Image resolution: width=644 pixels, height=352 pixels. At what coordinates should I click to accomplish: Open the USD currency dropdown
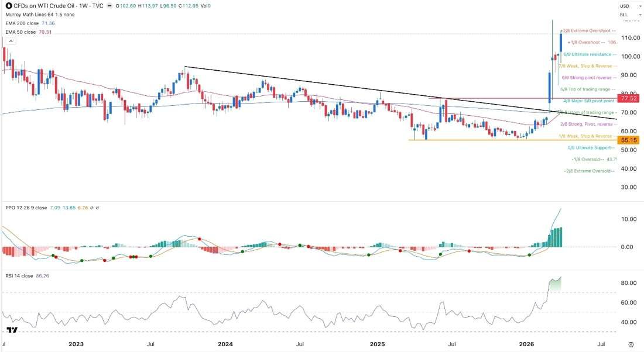click(x=631, y=6)
